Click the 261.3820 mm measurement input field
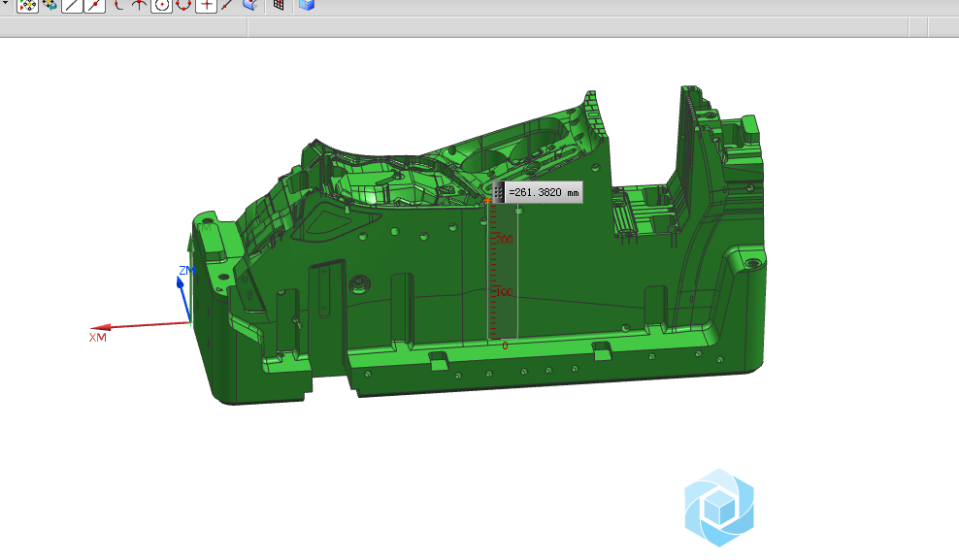 pyautogui.click(x=544, y=192)
